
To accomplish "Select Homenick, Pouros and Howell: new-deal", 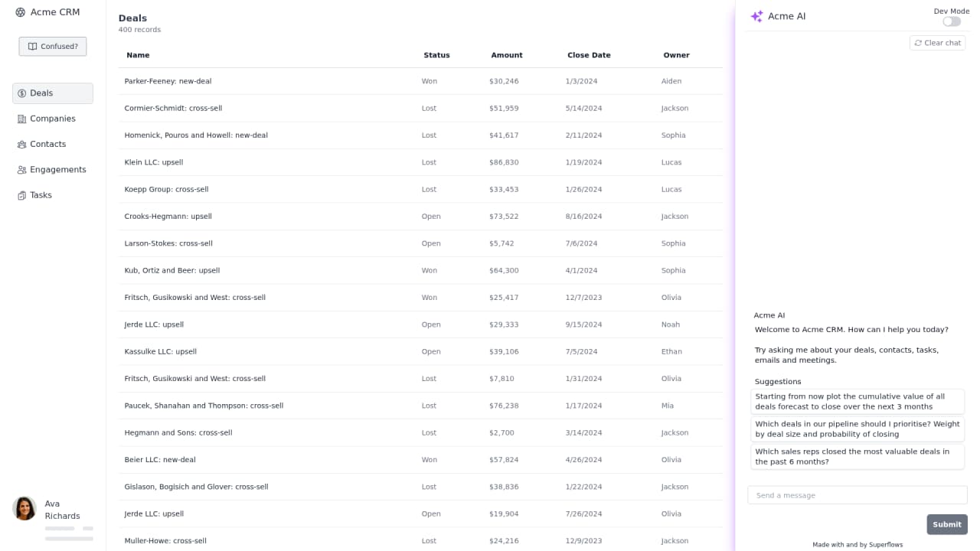I will click(x=420, y=135).
